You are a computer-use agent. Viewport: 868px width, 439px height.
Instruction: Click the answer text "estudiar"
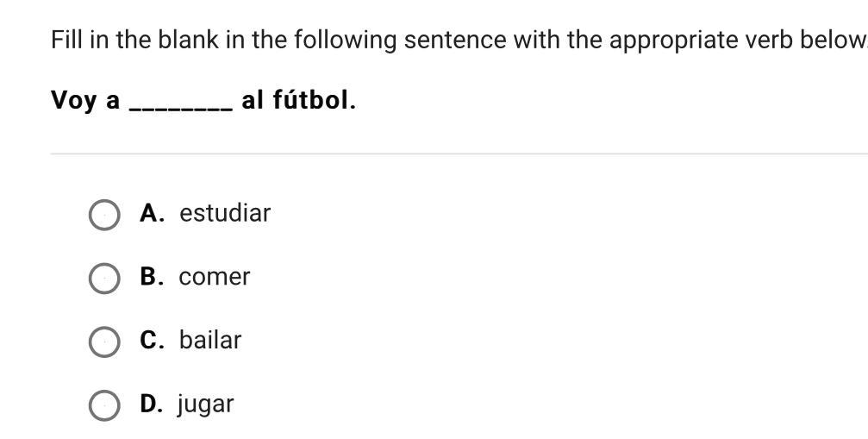point(224,213)
